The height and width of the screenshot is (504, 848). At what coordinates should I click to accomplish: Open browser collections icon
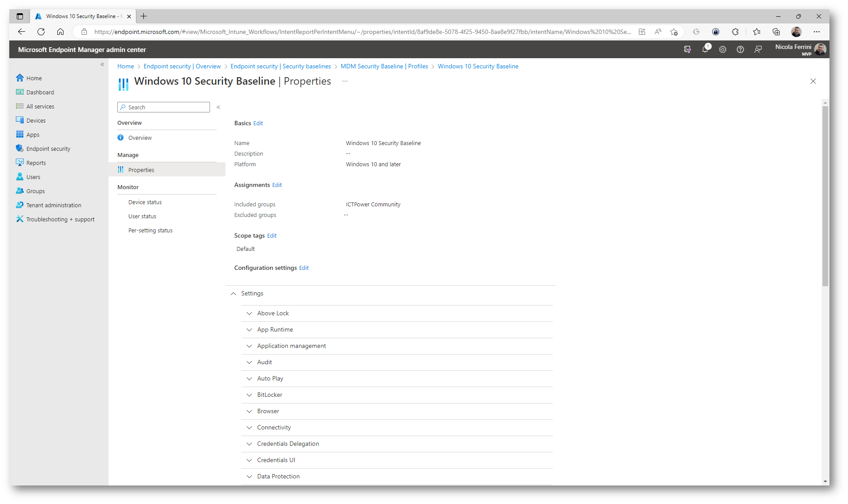[x=776, y=32]
